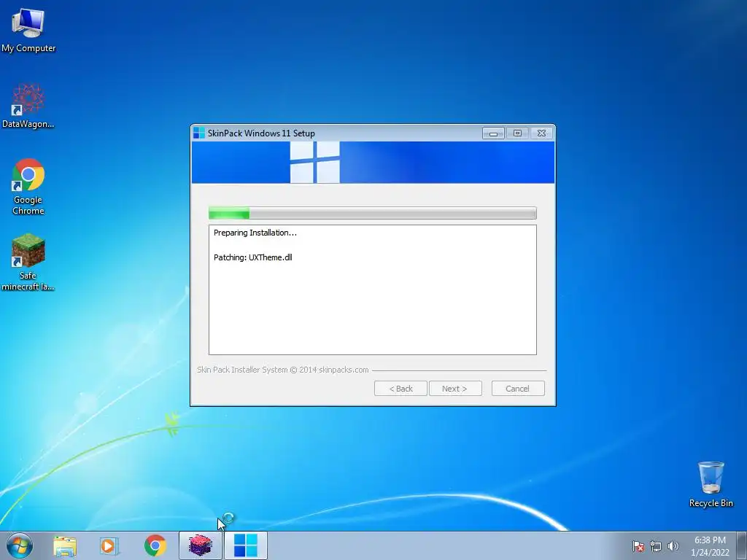Cancel the SkinPack installation

[518, 389]
